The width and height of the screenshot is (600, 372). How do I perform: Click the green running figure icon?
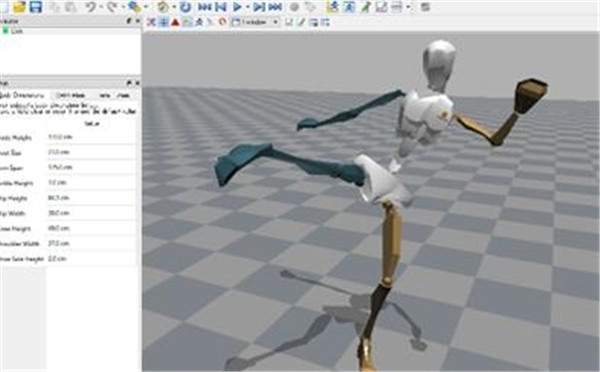click(365, 7)
